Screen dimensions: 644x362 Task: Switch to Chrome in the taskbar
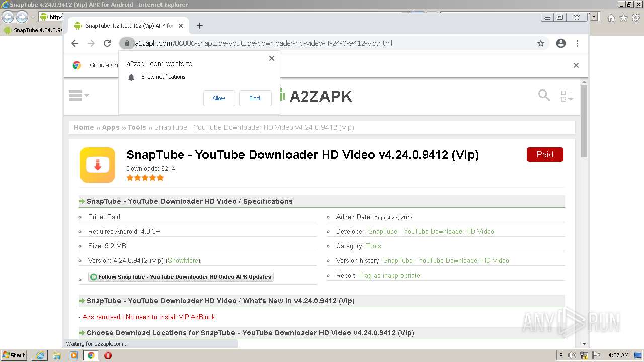click(91, 355)
